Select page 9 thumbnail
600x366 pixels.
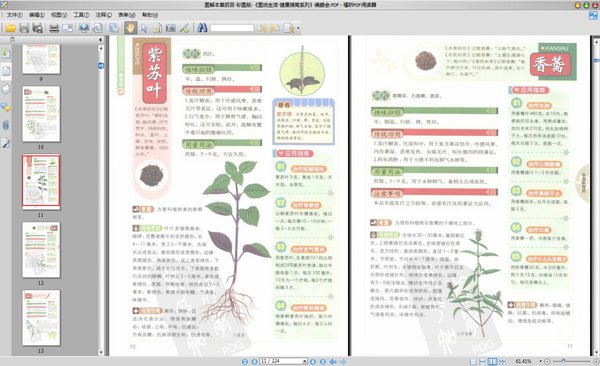pyautogui.click(x=41, y=59)
